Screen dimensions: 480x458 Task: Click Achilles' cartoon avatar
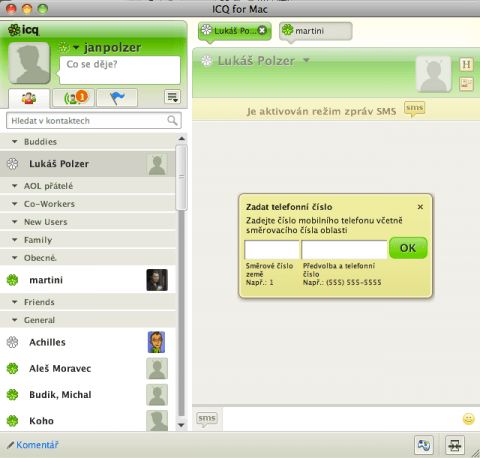(x=157, y=342)
